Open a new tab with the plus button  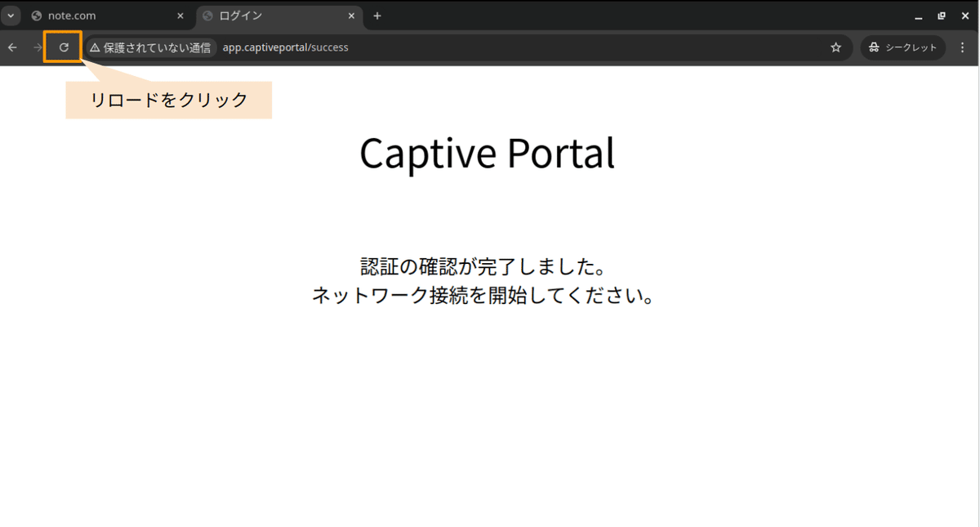pyautogui.click(x=376, y=16)
